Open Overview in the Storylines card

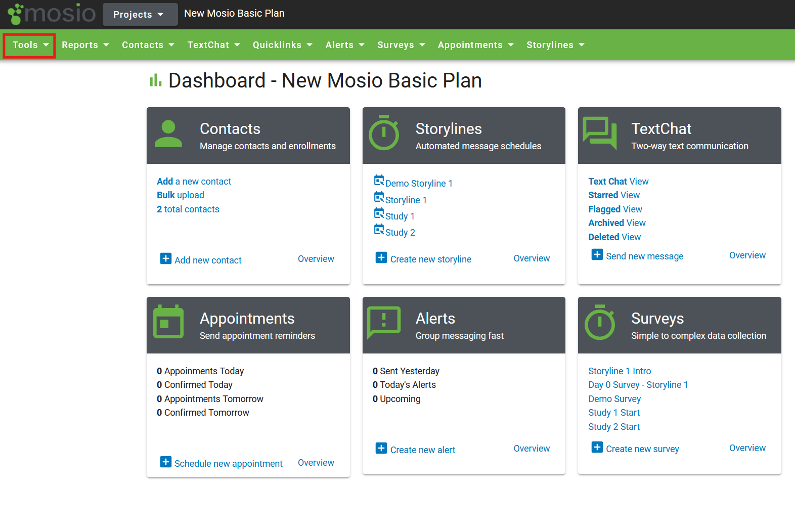coord(532,258)
